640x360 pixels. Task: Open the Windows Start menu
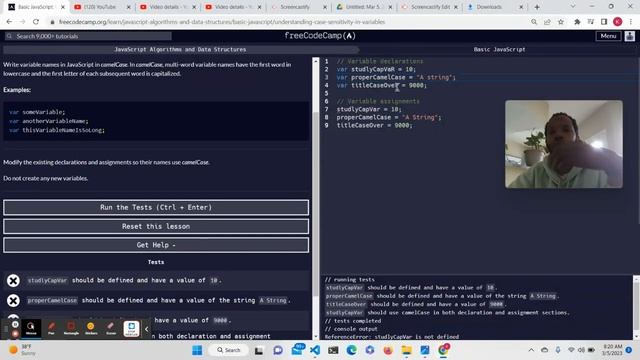[197, 350]
